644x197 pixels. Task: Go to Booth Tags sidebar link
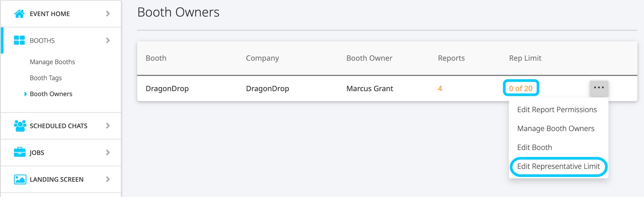pos(46,78)
